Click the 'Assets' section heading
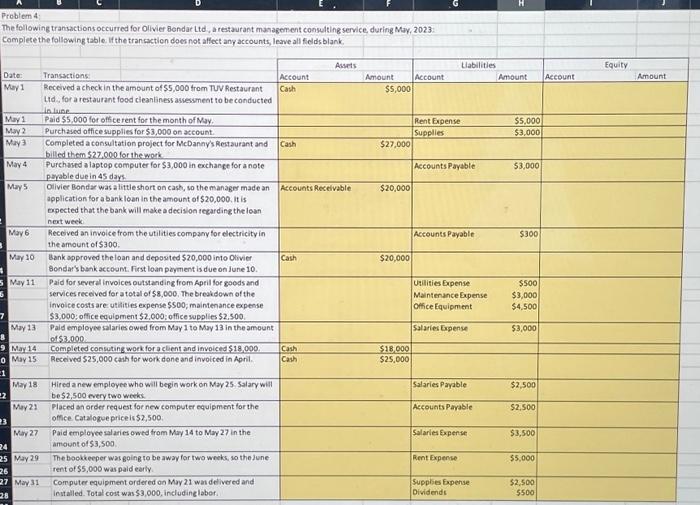 tap(346, 65)
